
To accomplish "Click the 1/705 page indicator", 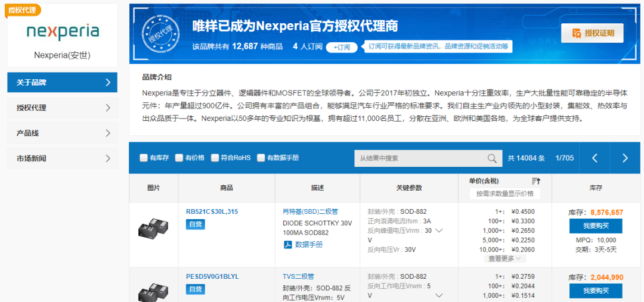I will [564, 158].
